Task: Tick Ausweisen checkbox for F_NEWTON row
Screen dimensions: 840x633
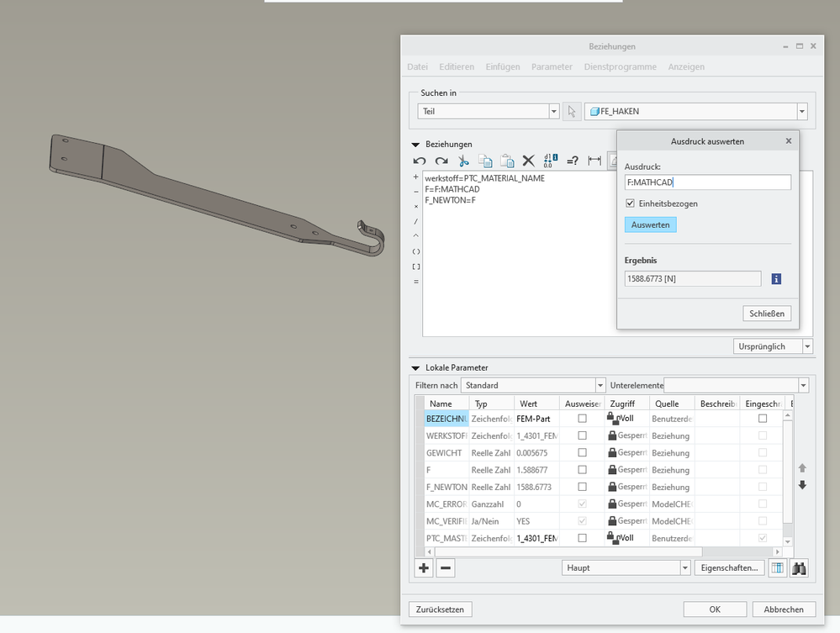Action: 582,487
